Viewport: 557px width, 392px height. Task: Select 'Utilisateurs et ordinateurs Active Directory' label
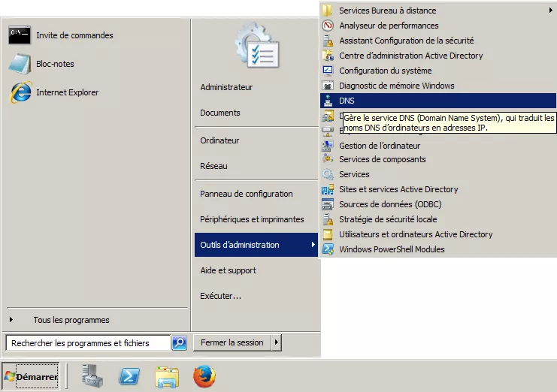pos(416,234)
